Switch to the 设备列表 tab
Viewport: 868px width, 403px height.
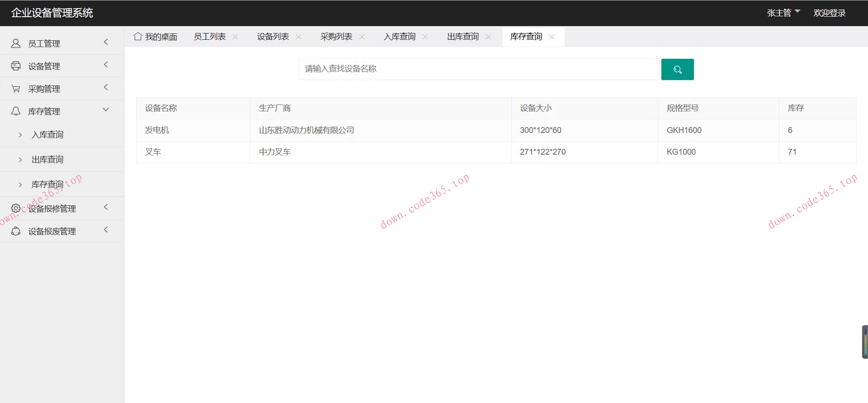[x=273, y=37]
